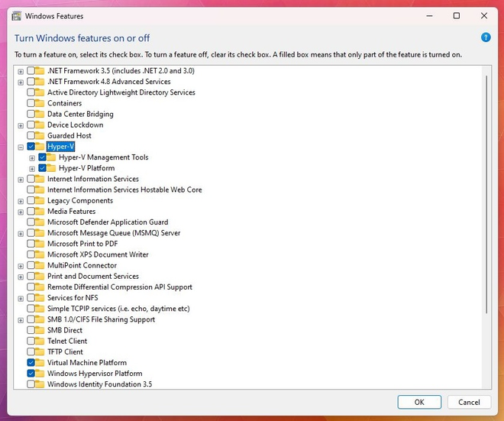Click folder icon beside Virtual Machine Platform

[40, 362]
